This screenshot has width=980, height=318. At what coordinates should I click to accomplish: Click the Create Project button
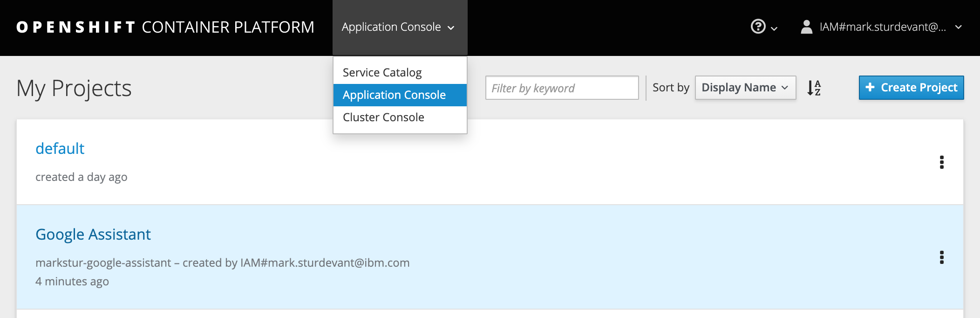[911, 88]
